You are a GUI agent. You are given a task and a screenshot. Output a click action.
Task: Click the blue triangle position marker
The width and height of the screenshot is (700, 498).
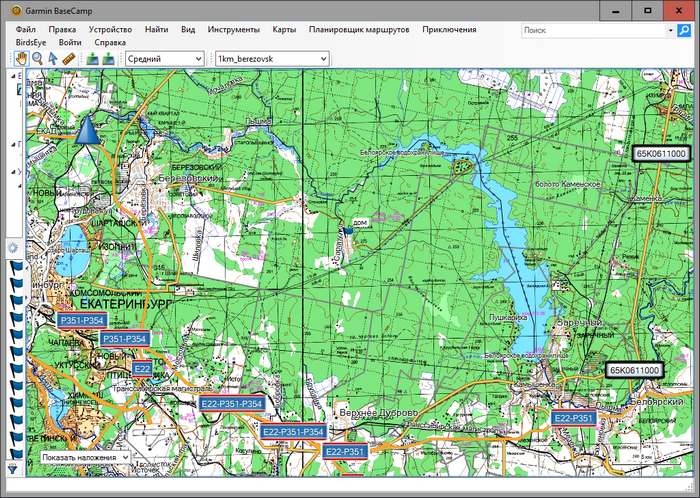[87, 129]
